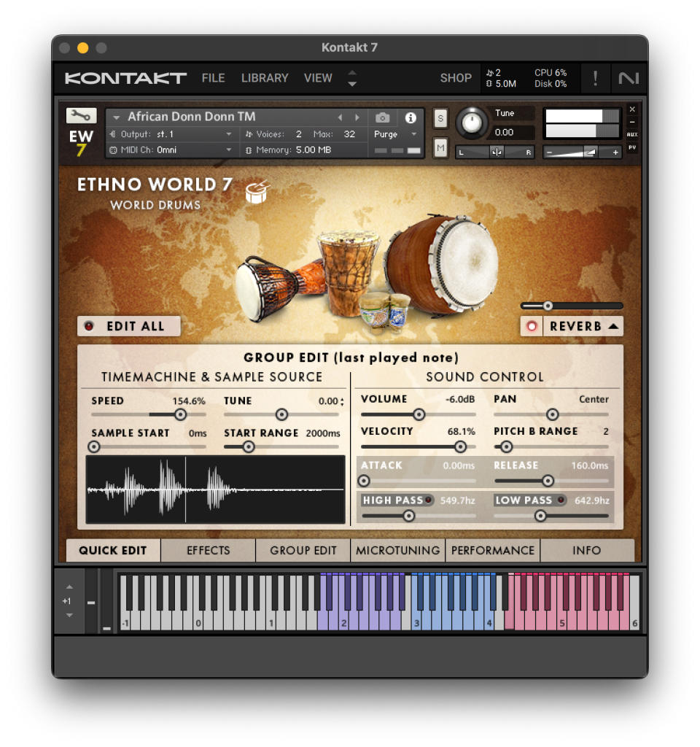Viewport: 700px width, 747px height.
Task: Mute the instrument with the M button
Action: tap(440, 148)
